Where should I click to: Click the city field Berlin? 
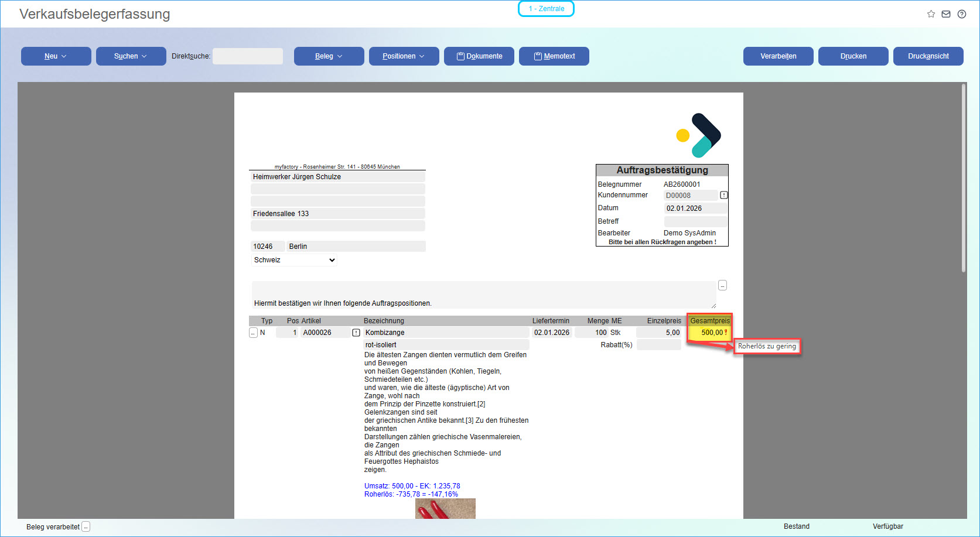tap(356, 247)
